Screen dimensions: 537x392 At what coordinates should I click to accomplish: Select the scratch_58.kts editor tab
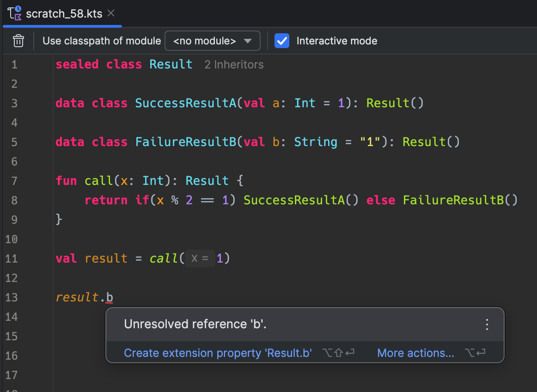click(64, 13)
